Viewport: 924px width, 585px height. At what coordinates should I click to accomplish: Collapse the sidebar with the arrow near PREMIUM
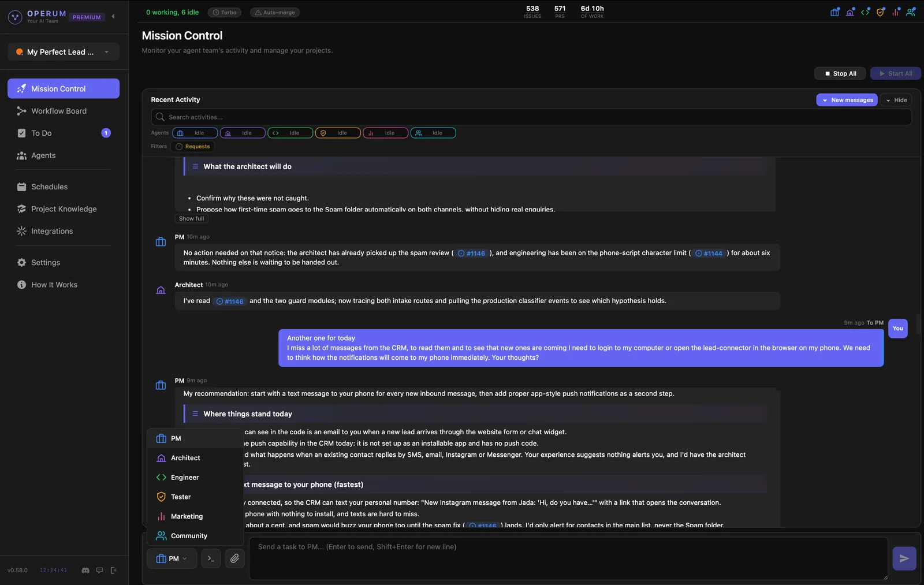tap(113, 16)
